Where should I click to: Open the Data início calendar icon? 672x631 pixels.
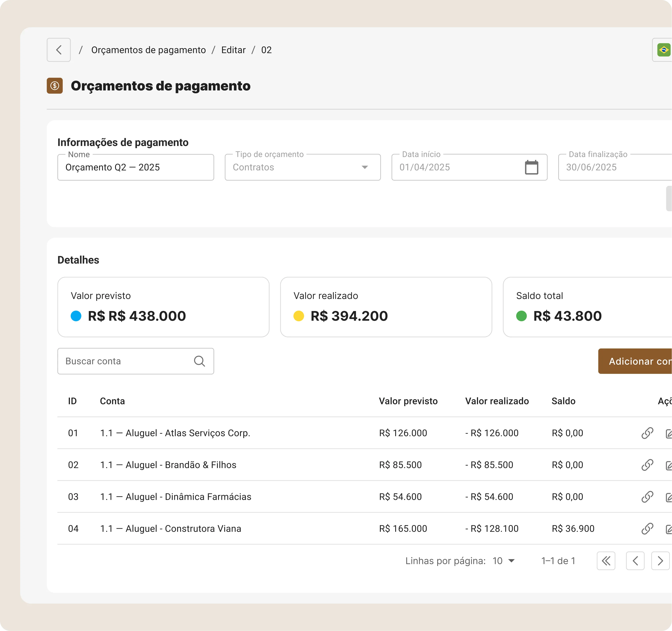click(x=531, y=167)
